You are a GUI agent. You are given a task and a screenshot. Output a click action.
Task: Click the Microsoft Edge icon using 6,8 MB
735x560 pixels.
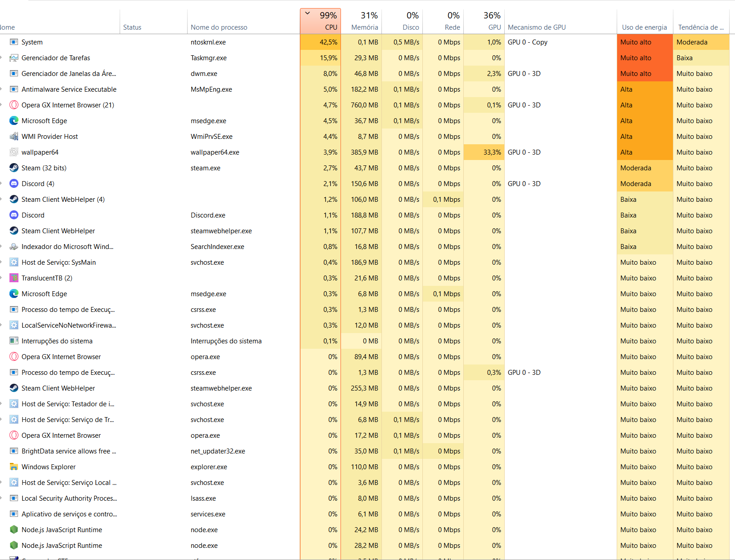tap(14, 294)
